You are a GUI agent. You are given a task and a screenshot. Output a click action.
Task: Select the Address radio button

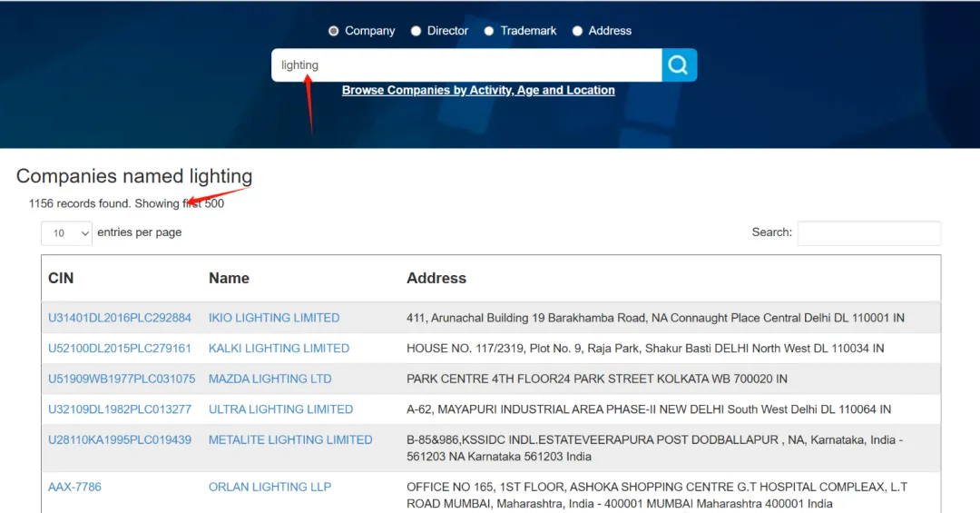(x=577, y=31)
